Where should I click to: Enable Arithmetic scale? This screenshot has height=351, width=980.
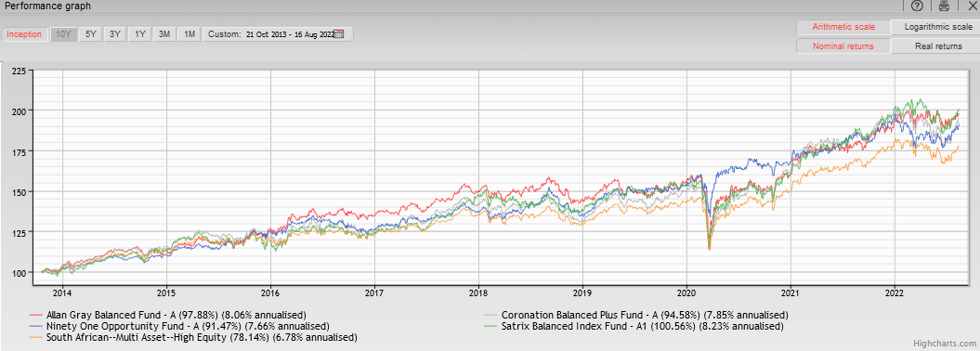tap(843, 28)
